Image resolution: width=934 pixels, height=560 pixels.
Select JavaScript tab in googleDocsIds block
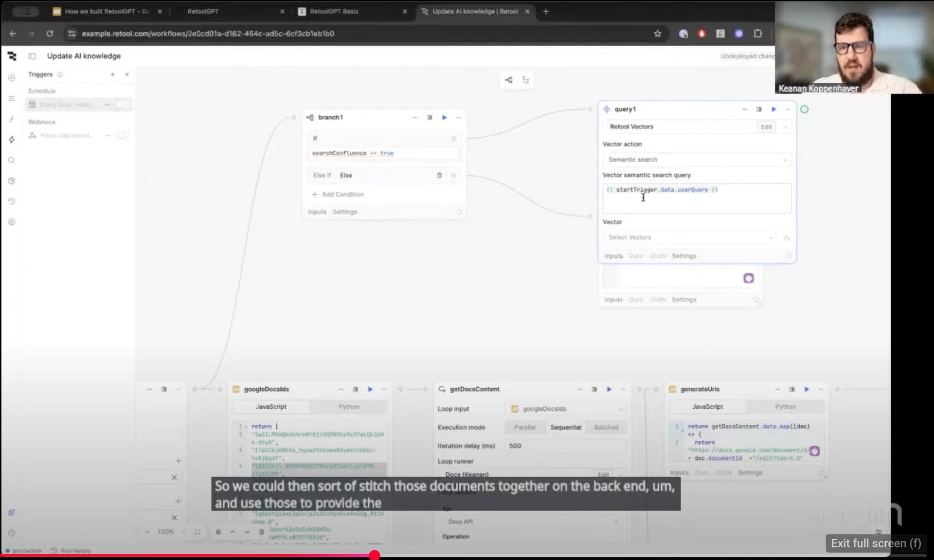[271, 407]
